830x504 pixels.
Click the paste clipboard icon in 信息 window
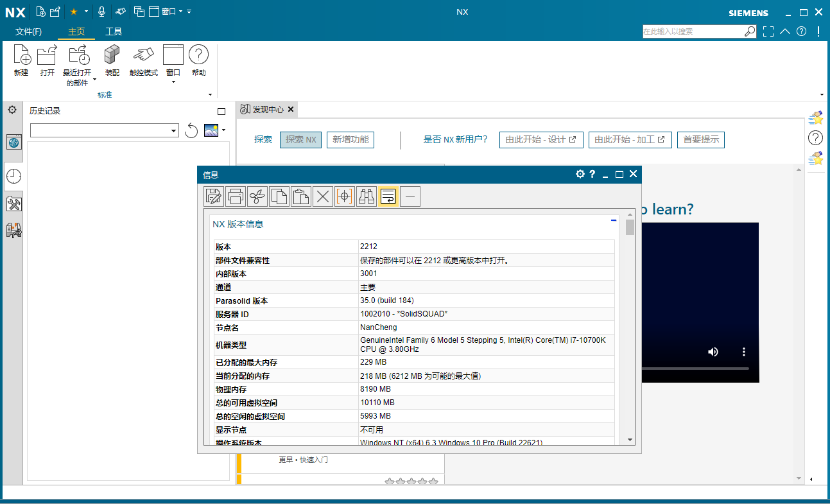(x=301, y=196)
